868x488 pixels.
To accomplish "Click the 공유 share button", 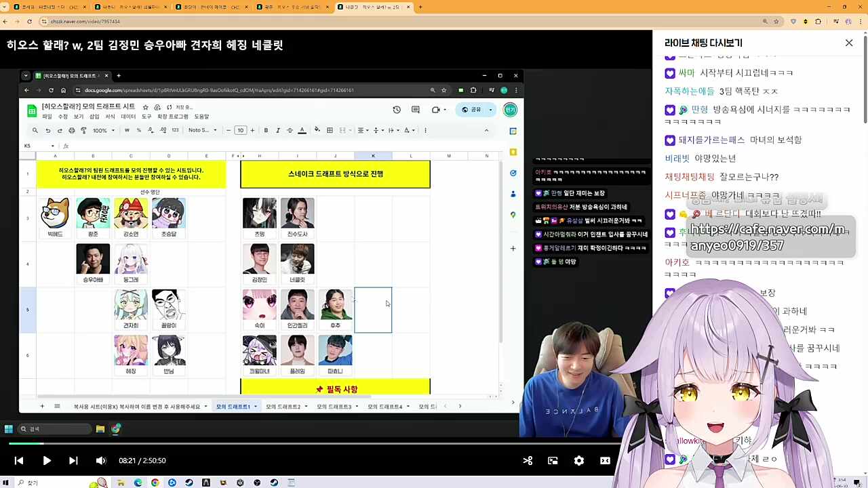I will pos(471,110).
